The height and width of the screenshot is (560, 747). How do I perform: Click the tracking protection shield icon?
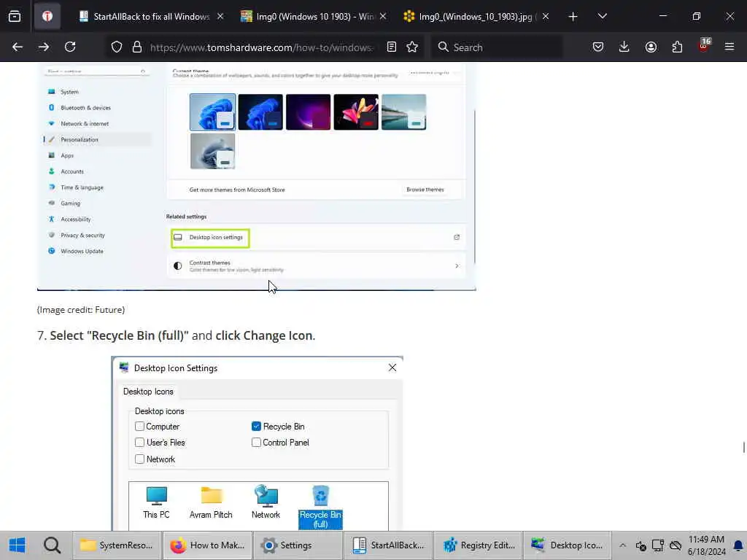click(117, 47)
